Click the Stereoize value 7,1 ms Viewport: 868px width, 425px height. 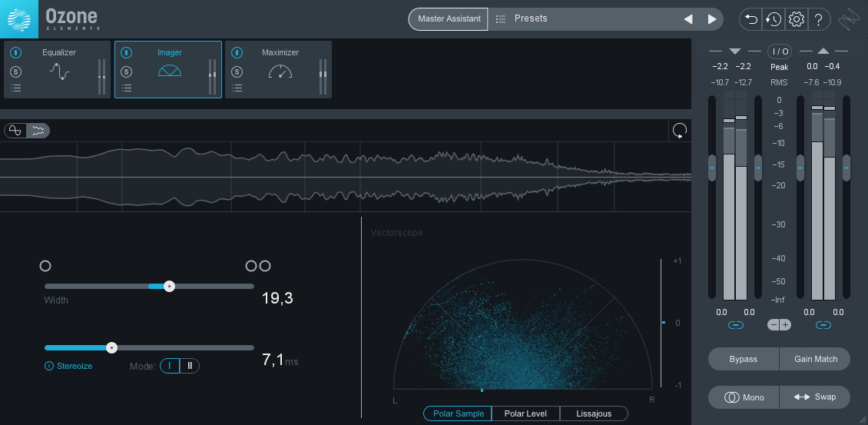point(280,360)
